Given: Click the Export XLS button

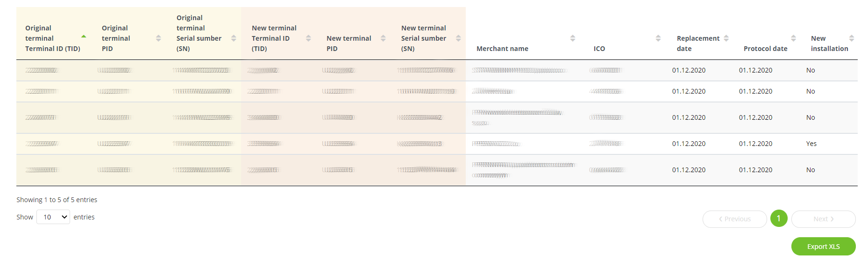Looking at the screenshot, I should 823,247.
